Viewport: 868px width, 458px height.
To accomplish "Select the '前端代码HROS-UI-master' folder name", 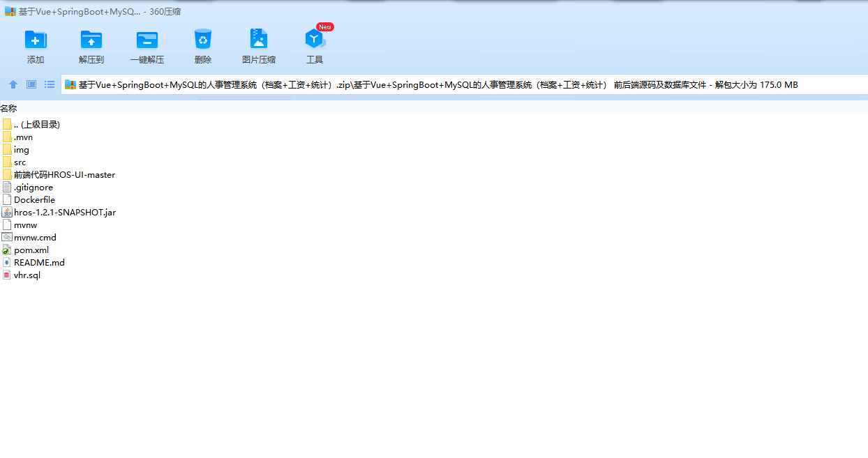I will 64,174.
